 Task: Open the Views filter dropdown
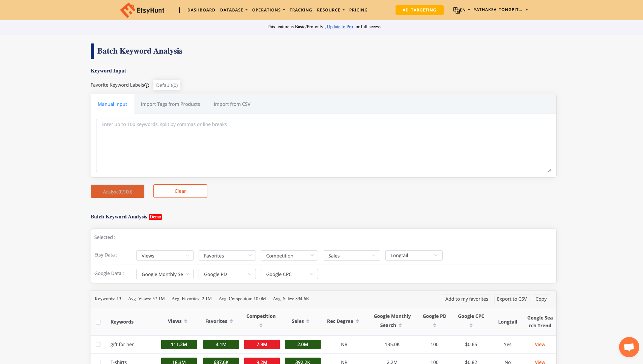point(165,255)
